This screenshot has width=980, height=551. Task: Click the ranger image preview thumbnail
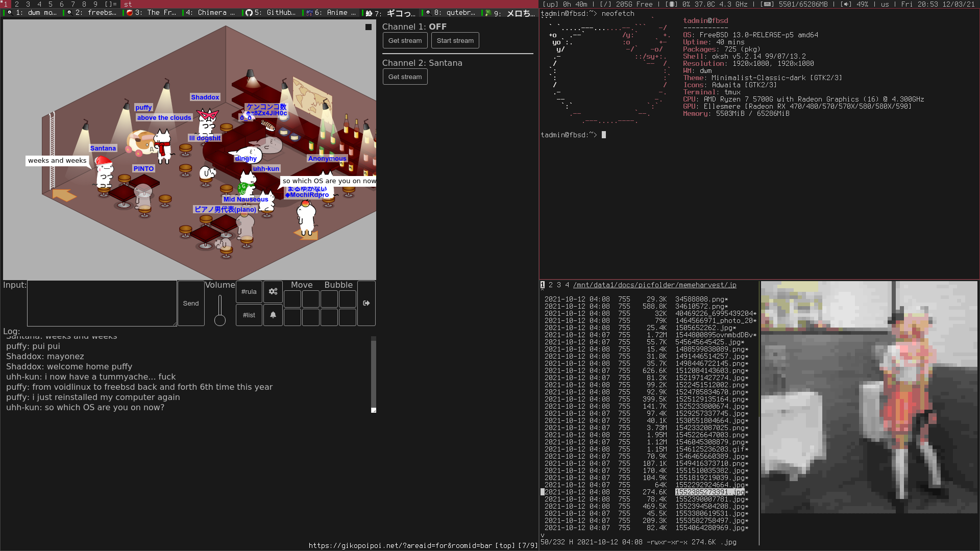click(869, 397)
